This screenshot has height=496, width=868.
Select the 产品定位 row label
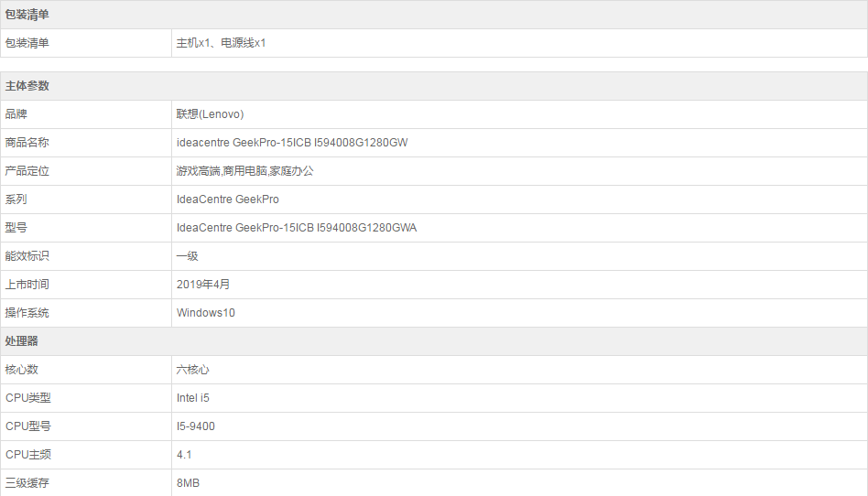tap(27, 171)
